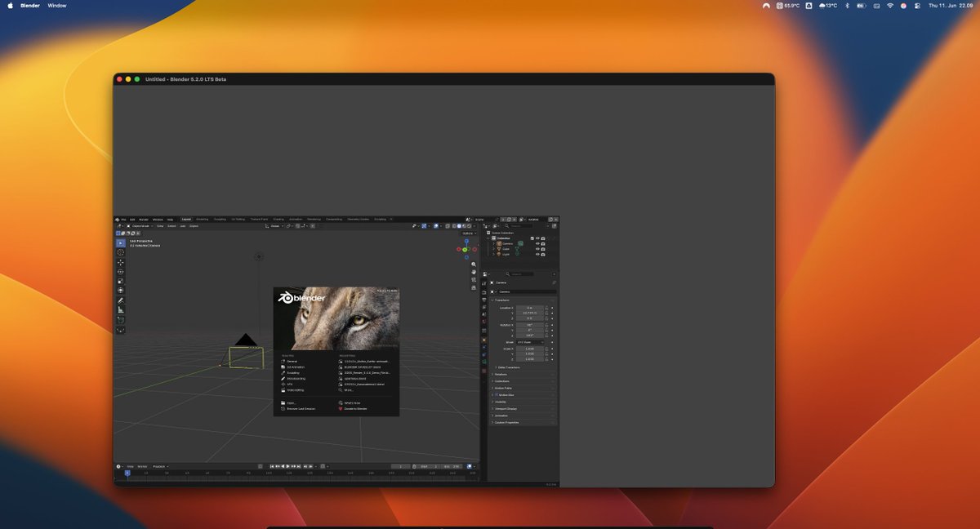Click the play animation button in timeline
Image resolution: width=980 pixels, height=529 pixels.
point(287,466)
